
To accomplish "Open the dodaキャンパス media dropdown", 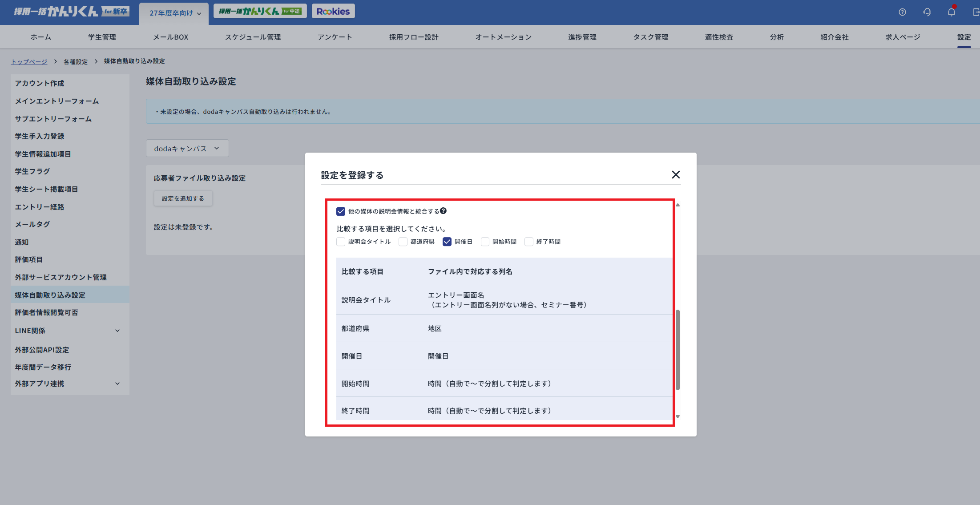I will pyautogui.click(x=187, y=148).
